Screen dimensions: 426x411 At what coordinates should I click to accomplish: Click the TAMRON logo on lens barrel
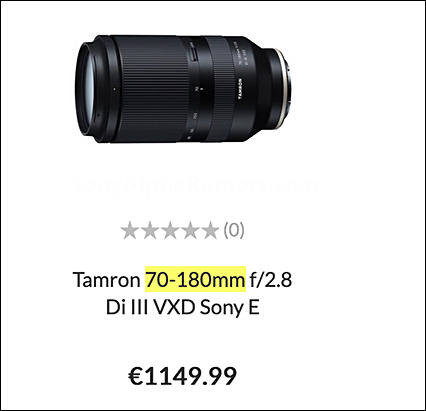(x=239, y=89)
